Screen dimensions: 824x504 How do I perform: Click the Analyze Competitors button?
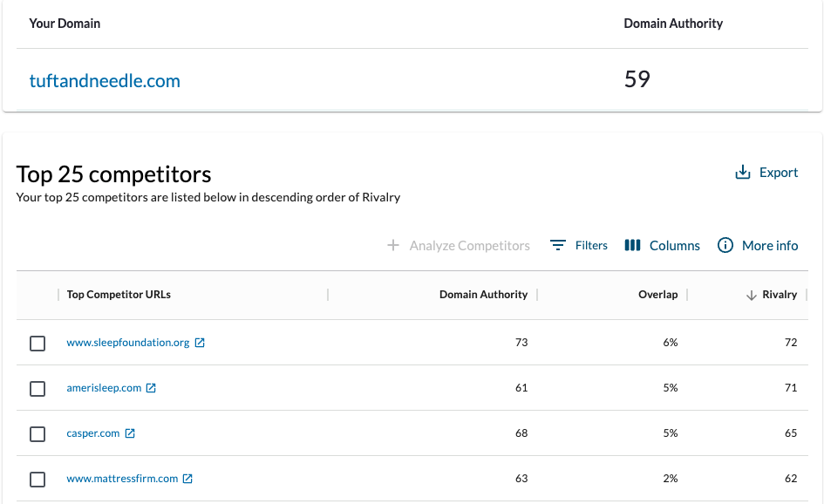pyautogui.click(x=459, y=246)
